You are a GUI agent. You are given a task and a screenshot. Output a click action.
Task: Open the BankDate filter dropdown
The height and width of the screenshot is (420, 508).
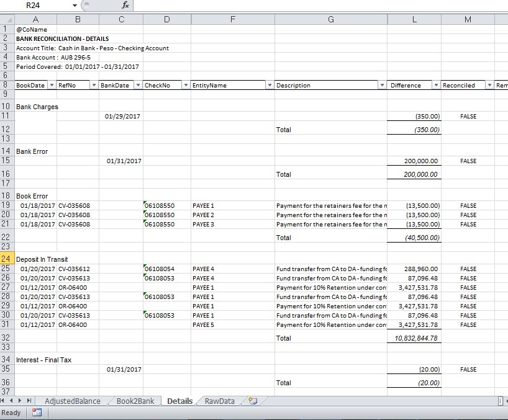click(x=138, y=85)
